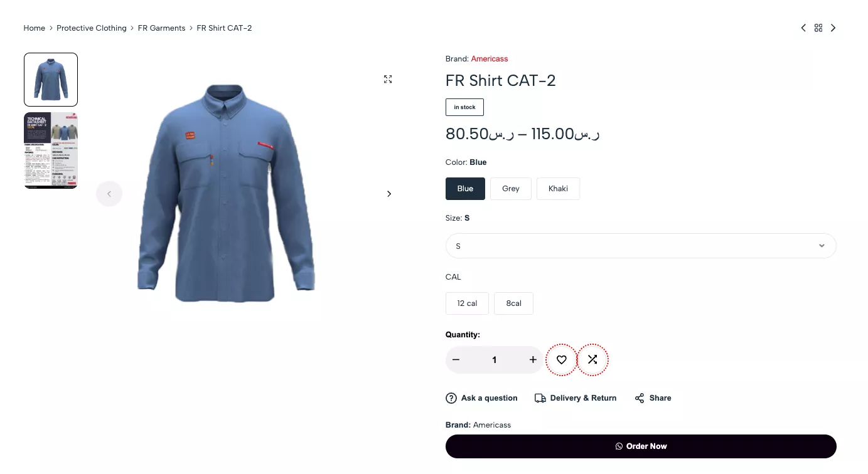Choose the Grey color option
This screenshot has width=868, height=474.
coord(511,189)
